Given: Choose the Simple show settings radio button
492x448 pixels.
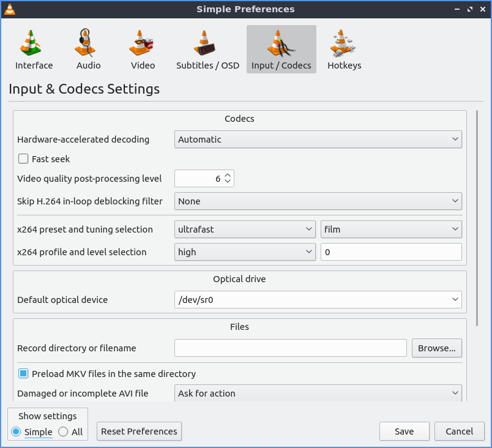Looking at the screenshot, I should click(17, 431).
